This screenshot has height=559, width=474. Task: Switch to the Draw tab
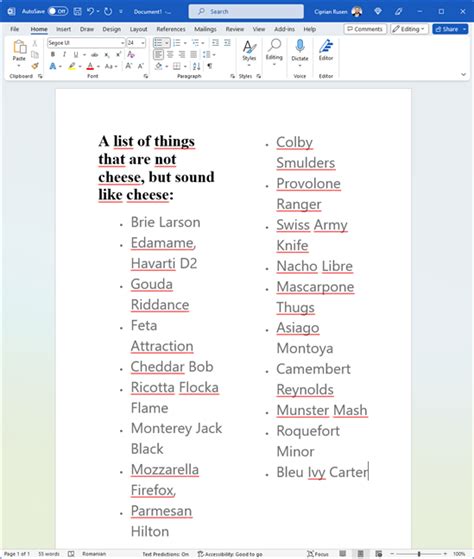tap(87, 29)
